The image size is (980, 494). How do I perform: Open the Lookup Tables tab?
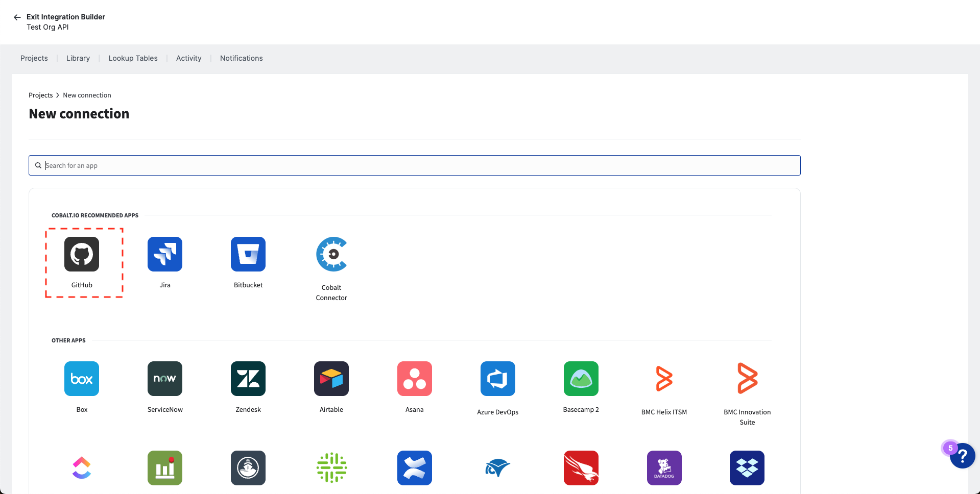point(133,58)
